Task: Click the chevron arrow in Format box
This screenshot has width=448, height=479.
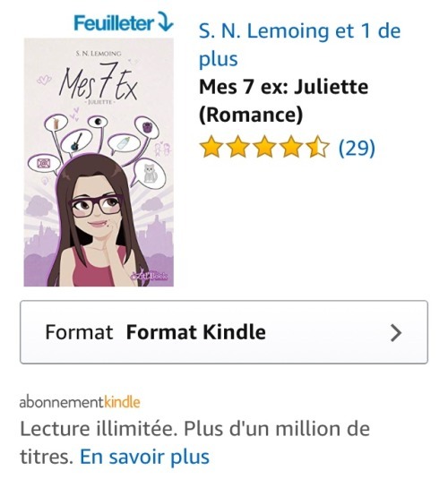Action: [396, 333]
